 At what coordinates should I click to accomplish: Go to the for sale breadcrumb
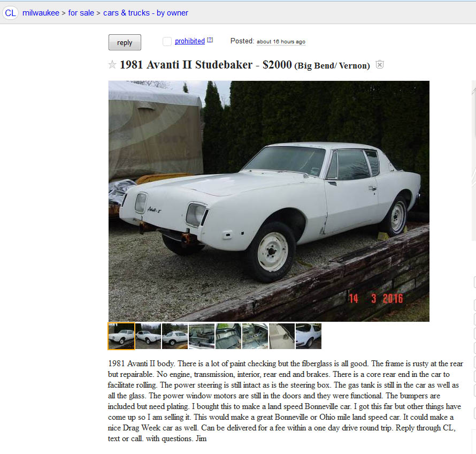point(81,13)
